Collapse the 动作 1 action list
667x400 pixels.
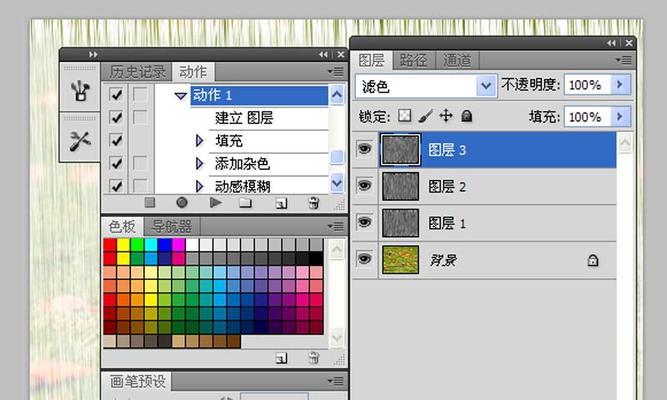181,95
